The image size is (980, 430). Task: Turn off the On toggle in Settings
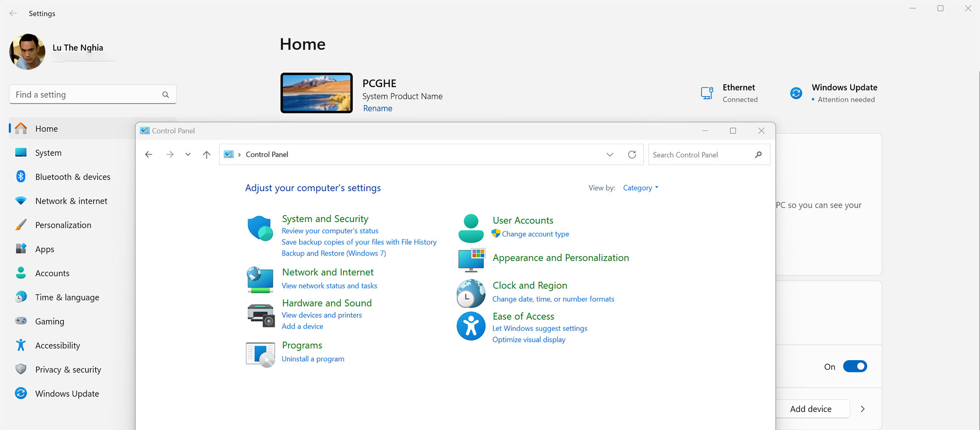855,366
